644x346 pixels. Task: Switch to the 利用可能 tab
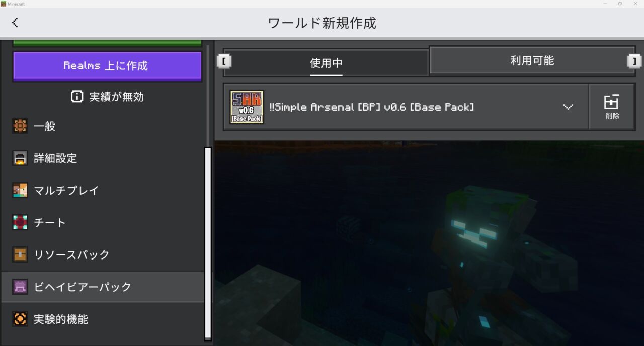point(532,60)
